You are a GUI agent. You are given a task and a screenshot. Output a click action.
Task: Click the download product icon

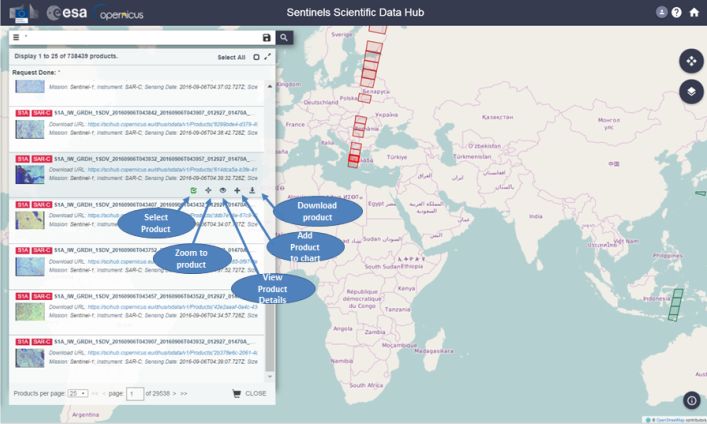252,190
